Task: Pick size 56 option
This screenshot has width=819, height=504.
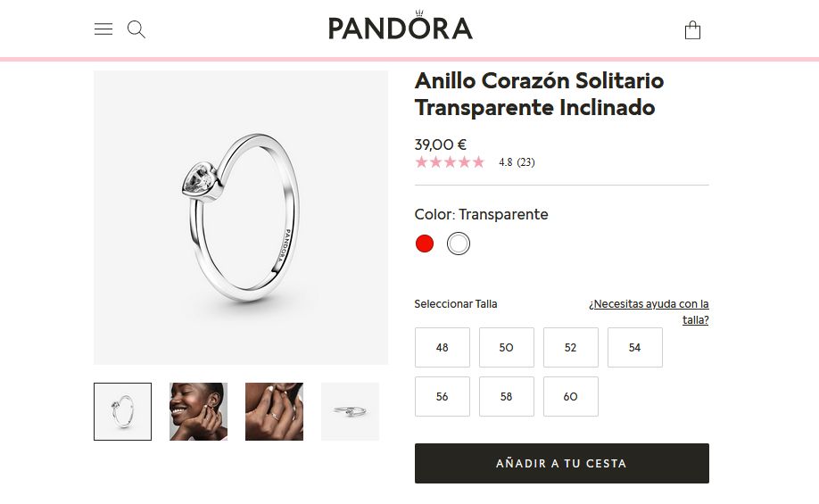Action: pos(443,396)
